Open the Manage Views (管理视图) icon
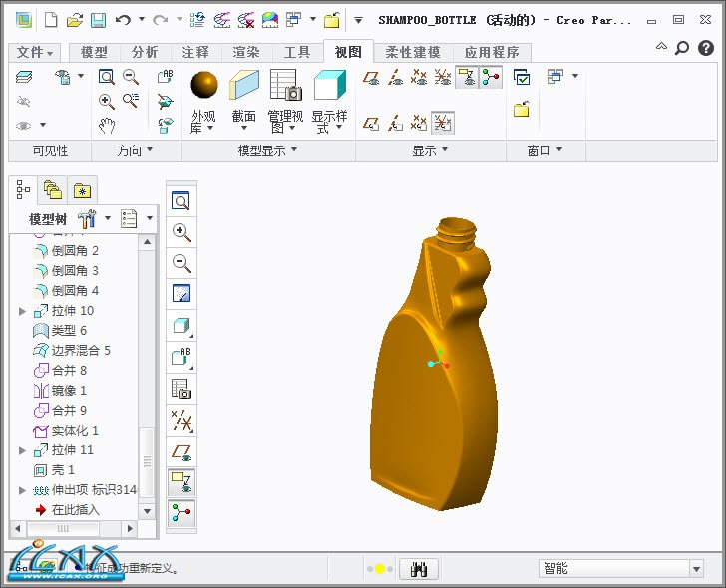Screen dimensions: 726x588 tap(285, 85)
